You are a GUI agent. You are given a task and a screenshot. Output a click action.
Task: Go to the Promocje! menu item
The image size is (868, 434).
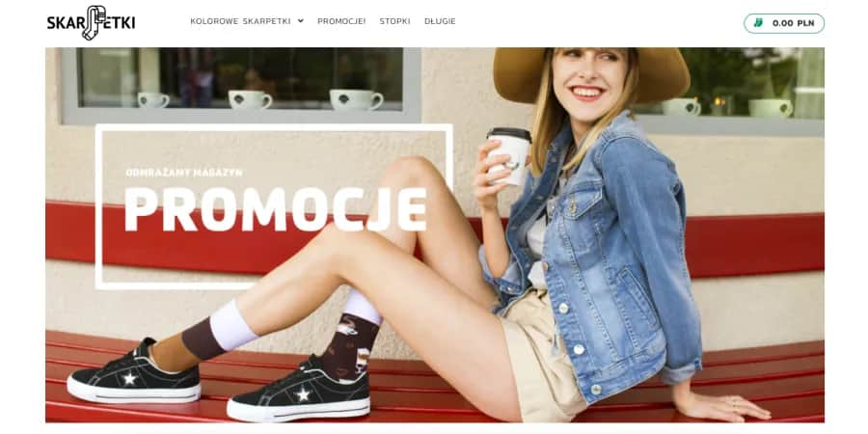pyautogui.click(x=341, y=21)
